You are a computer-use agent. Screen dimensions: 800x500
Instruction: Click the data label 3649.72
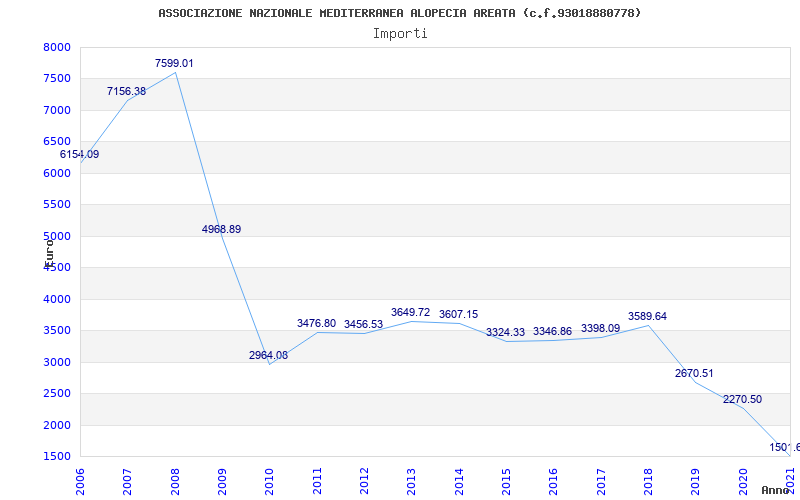pyautogui.click(x=411, y=312)
